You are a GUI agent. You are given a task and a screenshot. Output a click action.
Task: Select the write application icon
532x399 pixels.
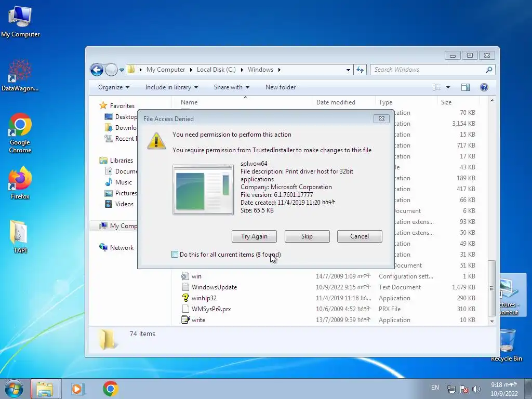[x=185, y=320]
